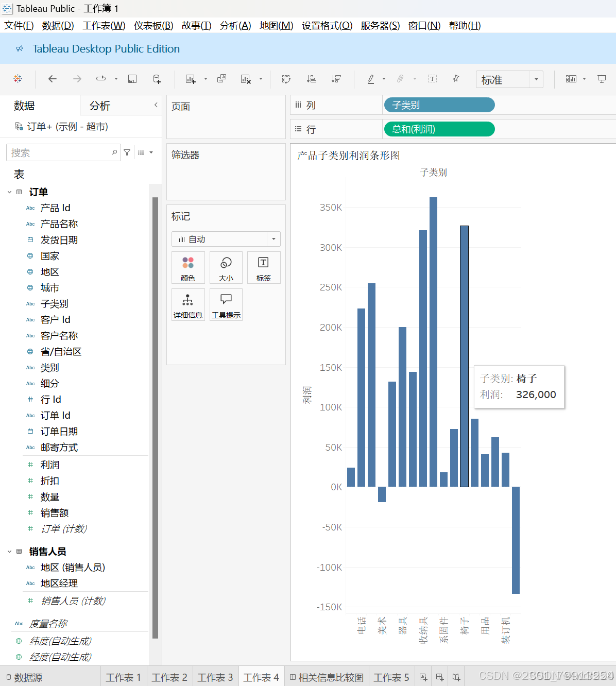Swap rows and columns
The height and width of the screenshot is (686, 616).
286,79
